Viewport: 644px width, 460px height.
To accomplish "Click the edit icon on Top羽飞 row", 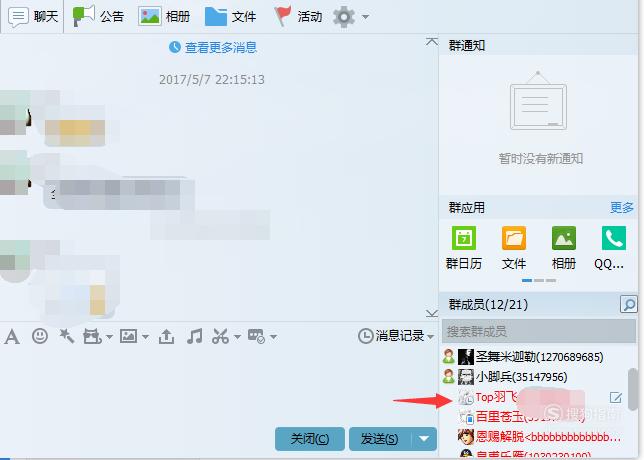I will coord(616,397).
